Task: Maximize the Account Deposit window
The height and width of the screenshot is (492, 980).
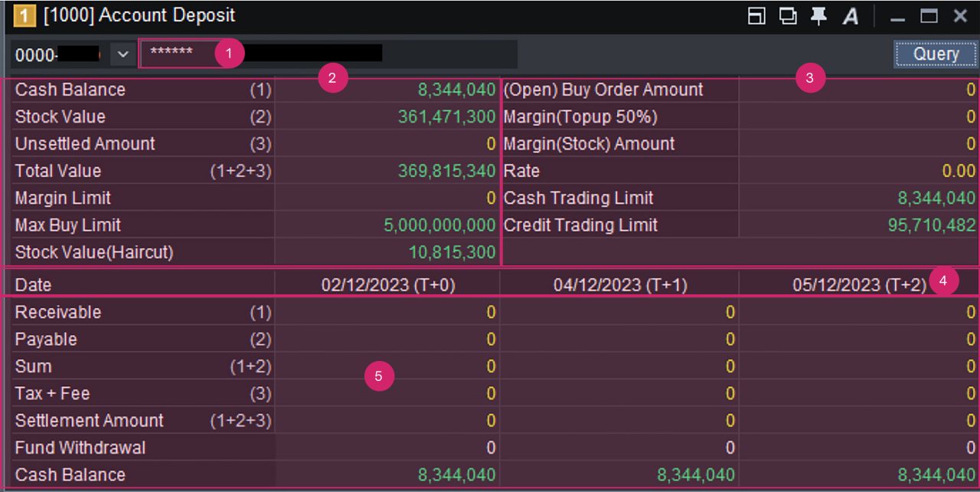Action: 929,16
